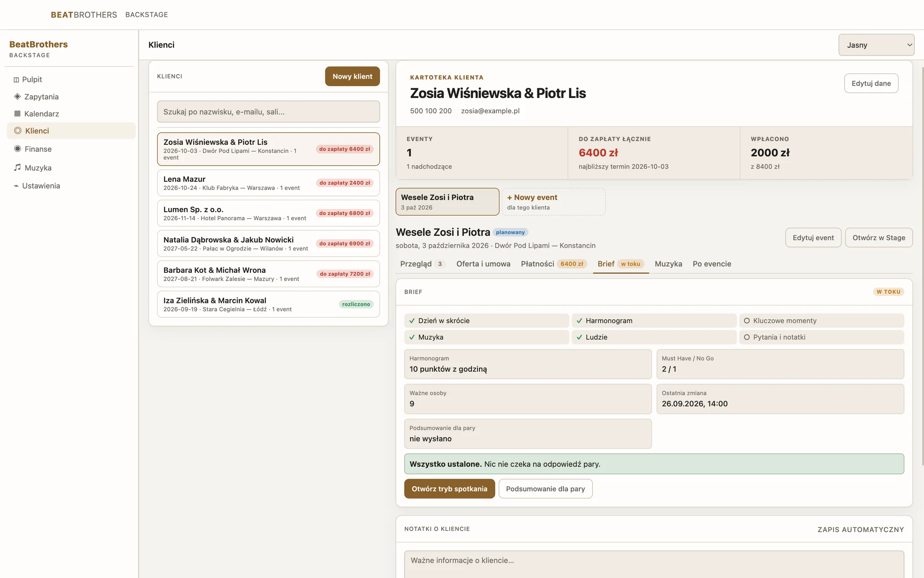Focus the Ważne informacje o kliencie notes field
The width and height of the screenshot is (924, 578).
click(654, 564)
